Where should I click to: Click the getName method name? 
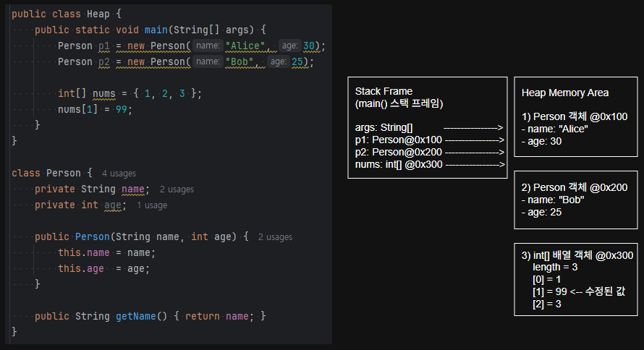[x=136, y=316]
